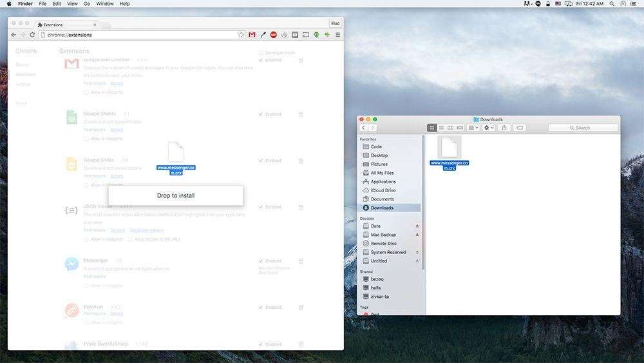The height and width of the screenshot is (363, 644).
Task: Open Developer website link for JSON Viewer
Action: click(147, 230)
